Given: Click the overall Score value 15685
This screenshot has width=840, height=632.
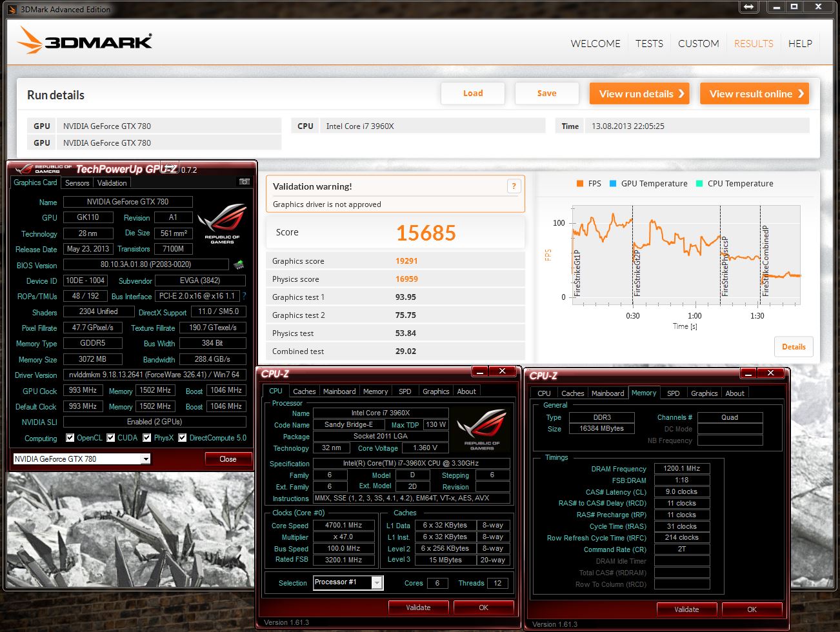Looking at the screenshot, I should (426, 233).
